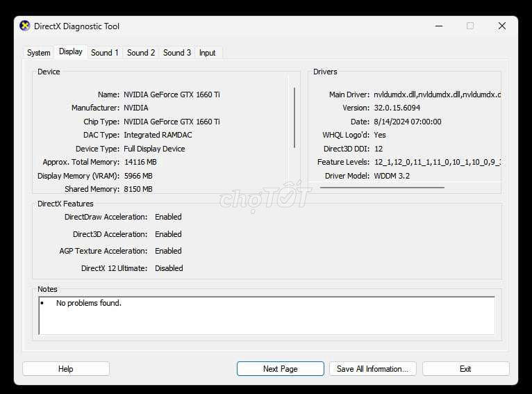Select the Name value NVIDIA GeForce GTX 1660 Ti
The image size is (532, 394).
pos(172,95)
